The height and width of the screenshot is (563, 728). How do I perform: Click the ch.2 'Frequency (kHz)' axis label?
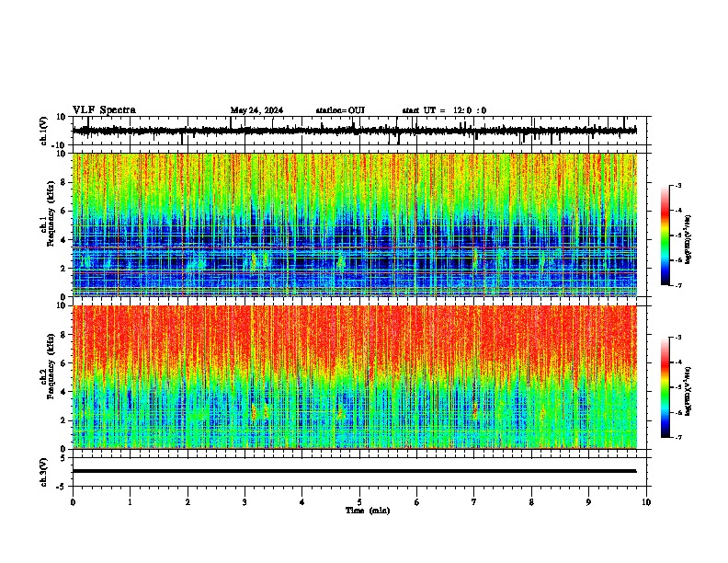[x=51, y=366]
